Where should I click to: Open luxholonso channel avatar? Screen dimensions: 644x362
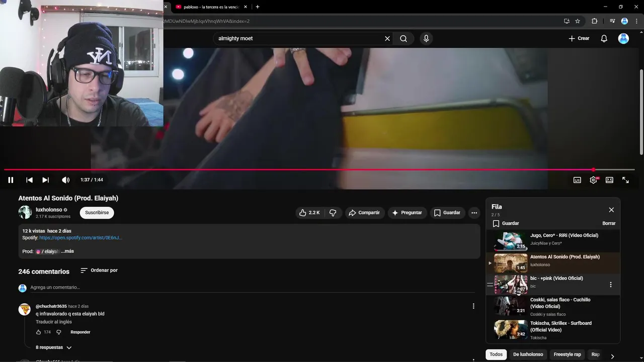[25, 212]
